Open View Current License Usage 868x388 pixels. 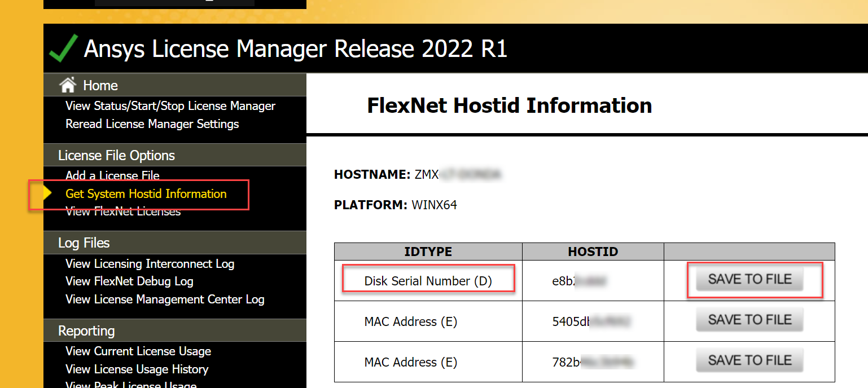tap(138, 351)
